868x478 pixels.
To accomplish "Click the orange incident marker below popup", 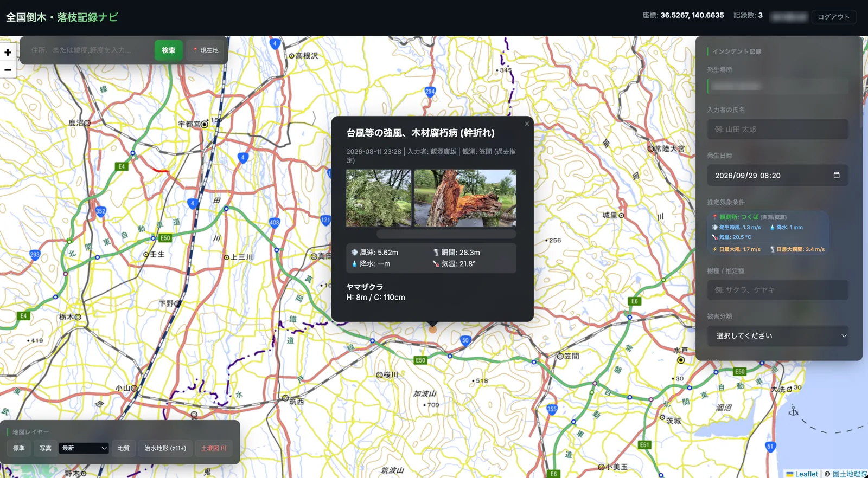I will (432, 329).
